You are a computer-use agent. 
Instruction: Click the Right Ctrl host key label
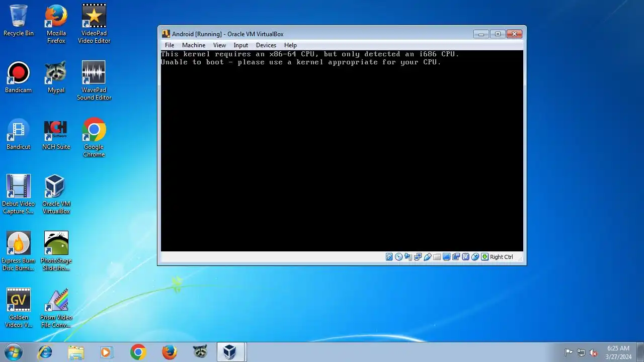click(x=502, y=257)
